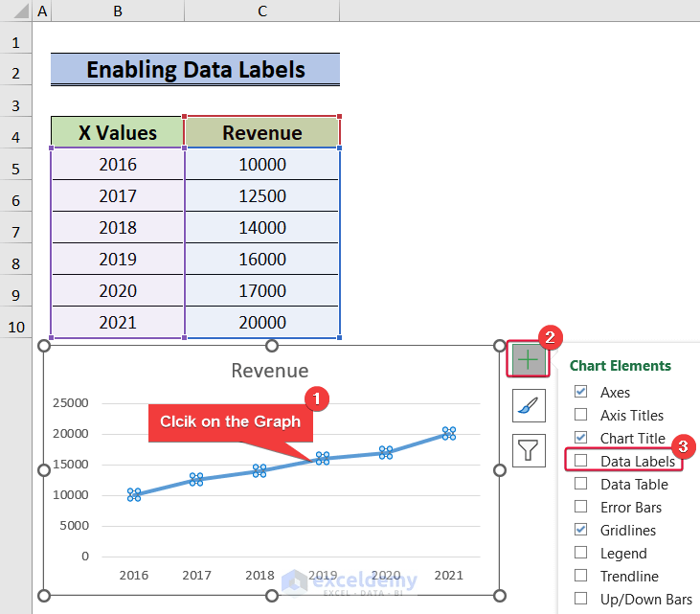The height and width of the screenshot is (614, 700).
Task: Uncheck the Chart Title checkbox
Action: point(580,437)
